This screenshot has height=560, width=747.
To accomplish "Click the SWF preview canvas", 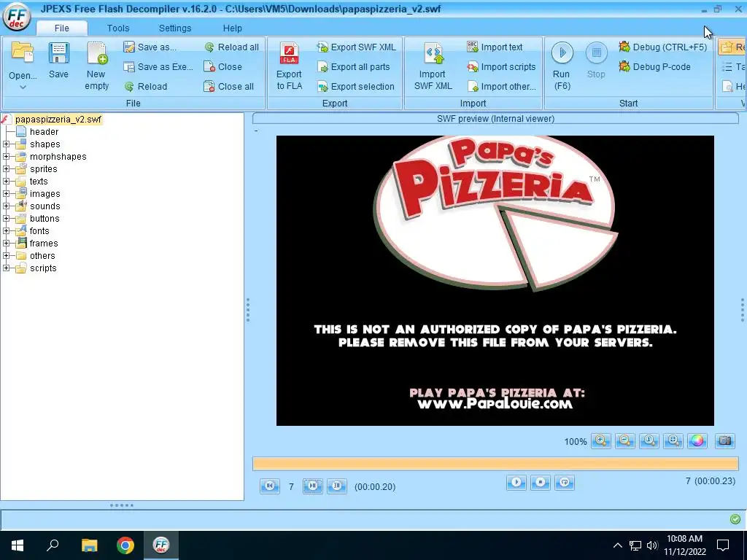I will tap(495, 281).
